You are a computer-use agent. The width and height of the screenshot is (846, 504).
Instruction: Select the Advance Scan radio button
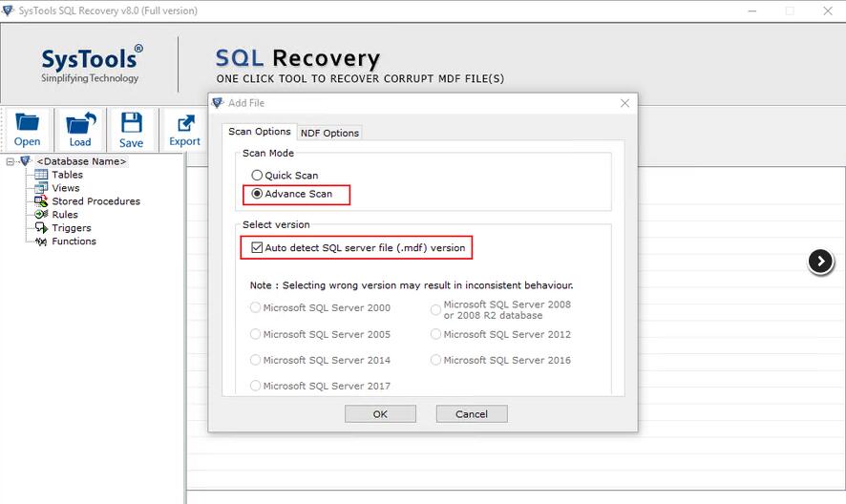pos(257,193)
